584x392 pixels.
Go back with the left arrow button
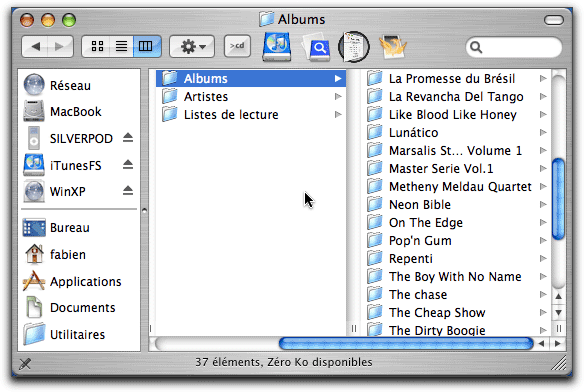35,47
